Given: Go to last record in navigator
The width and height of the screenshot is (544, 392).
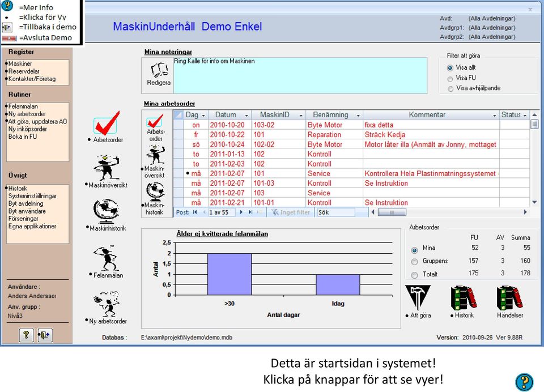Looking at the screenshot, I should [250, 212].
